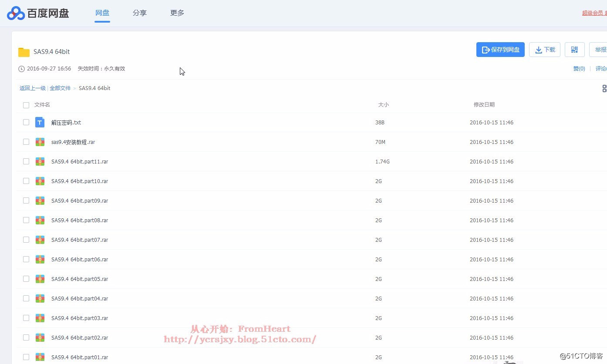607x364 pixels.
Task: Open the 评论 comments link
Action: click(601, 69)
